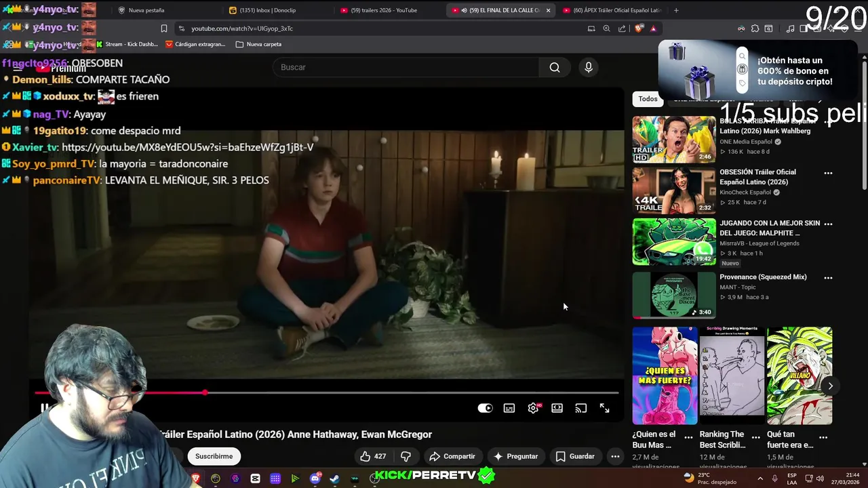Like the video with thumbs up 427
Screen dimensions: 868x488
tap(373, 456)
